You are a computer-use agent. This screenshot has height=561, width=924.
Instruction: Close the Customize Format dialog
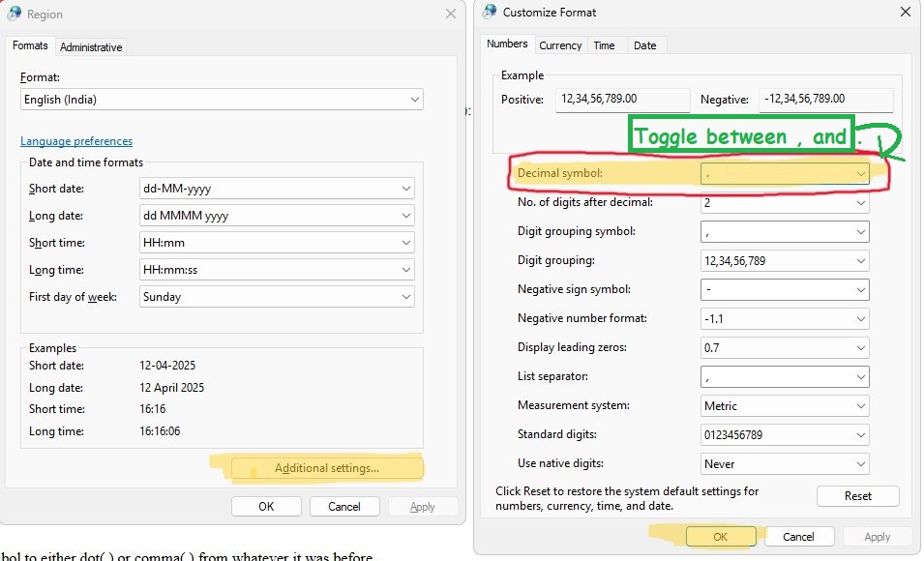click(905, 12)
